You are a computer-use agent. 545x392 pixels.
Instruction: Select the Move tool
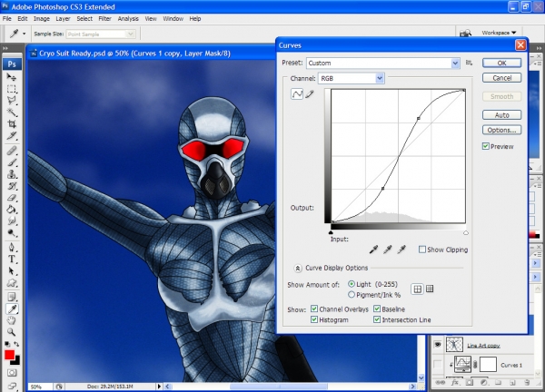pyautogui.click(x=12, y=77)
